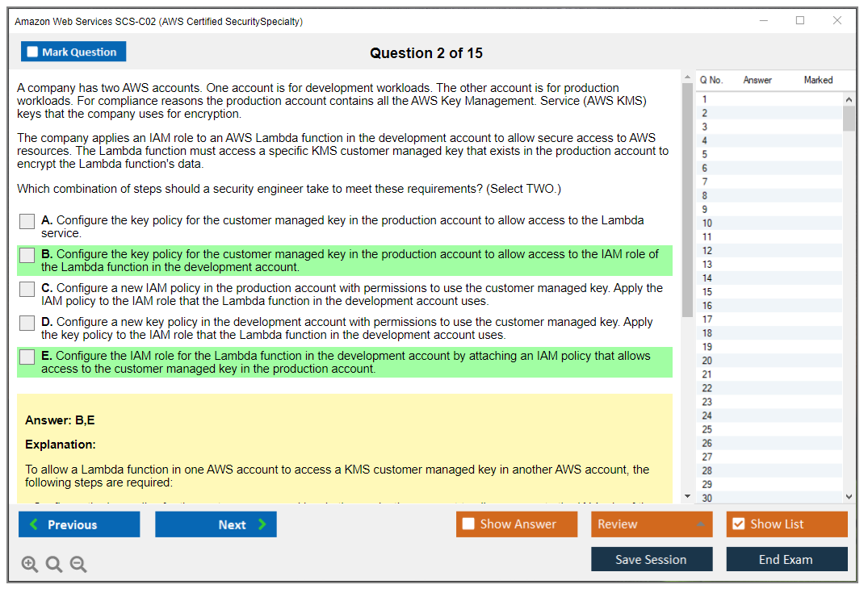Screen dimensions: 868x593
Task: Maximize the exam window
Action: 800,21
